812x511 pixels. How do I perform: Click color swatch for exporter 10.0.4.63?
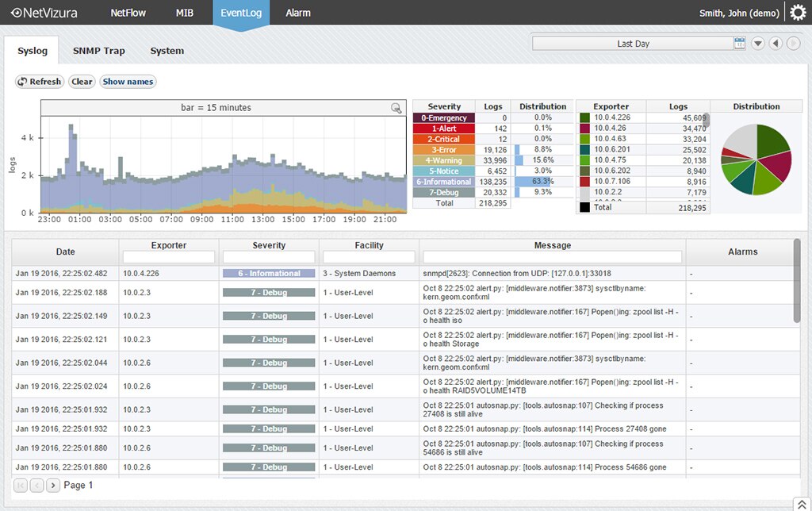coord(584,139)
